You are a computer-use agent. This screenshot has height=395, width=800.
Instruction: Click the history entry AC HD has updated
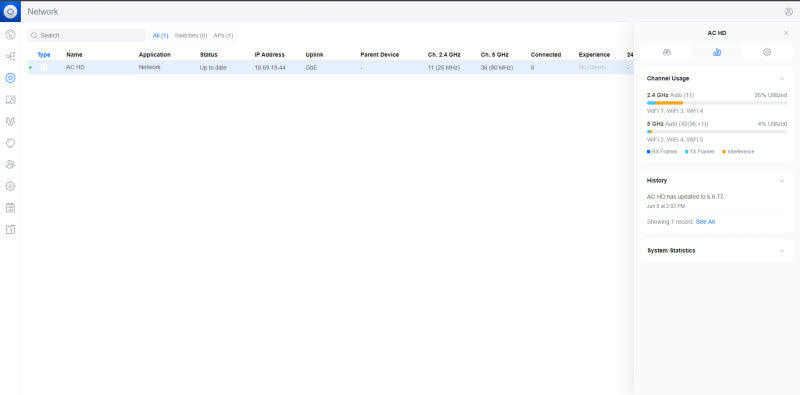tap(686, 196)
